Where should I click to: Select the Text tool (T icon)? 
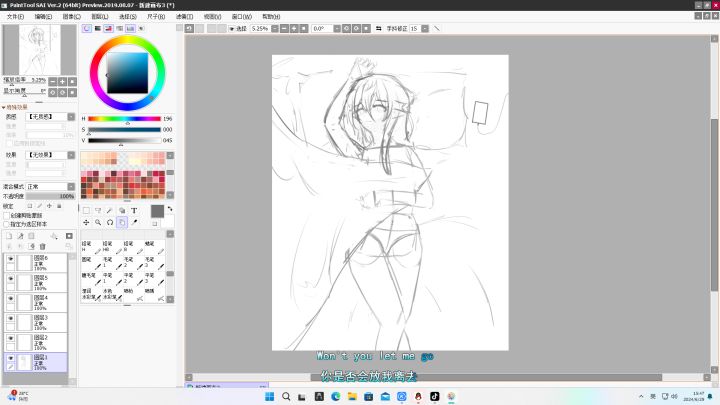134,210
